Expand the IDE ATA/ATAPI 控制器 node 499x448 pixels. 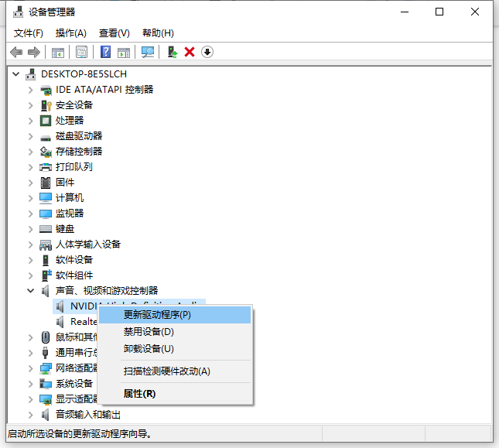click(31, 90)
